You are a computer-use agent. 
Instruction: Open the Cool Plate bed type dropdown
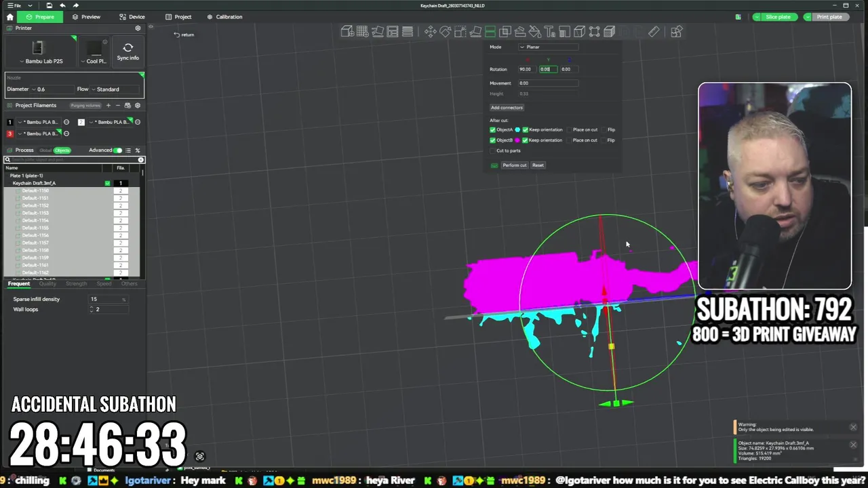click(x=95, y=61)
